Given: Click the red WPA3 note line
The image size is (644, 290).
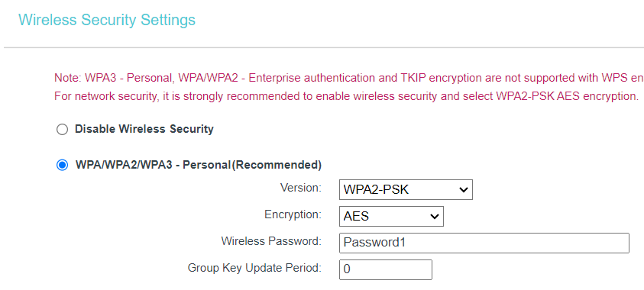Looking at the screenshot, I should pyautogui.click(x=348, y=78).
